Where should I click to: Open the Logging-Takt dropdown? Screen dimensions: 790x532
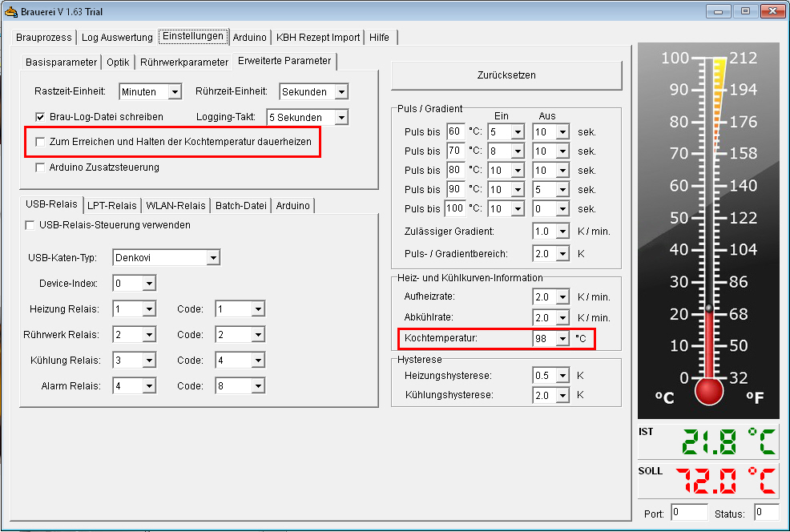pos(341,118)
